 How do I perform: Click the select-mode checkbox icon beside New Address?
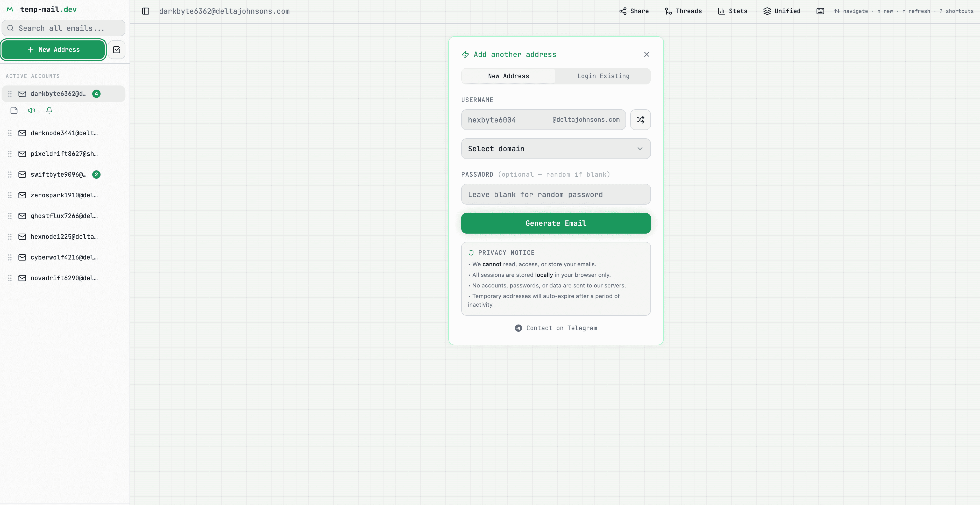point(116,49)
